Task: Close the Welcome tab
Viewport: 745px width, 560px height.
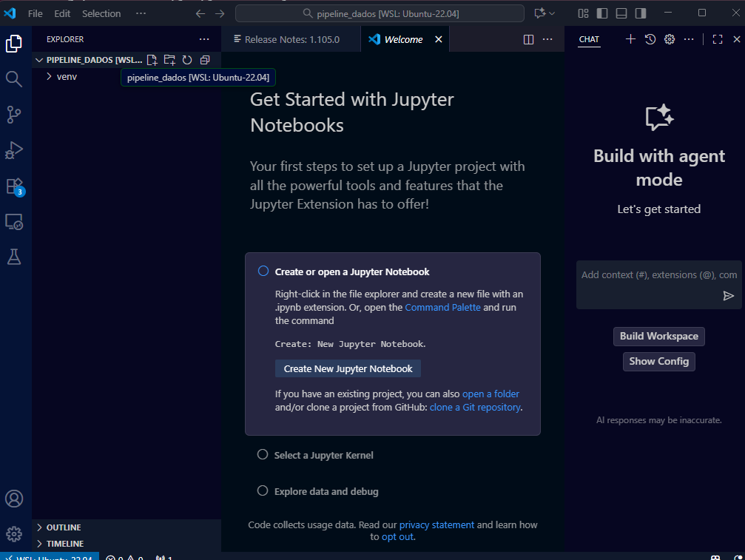Action: [439, 39]
